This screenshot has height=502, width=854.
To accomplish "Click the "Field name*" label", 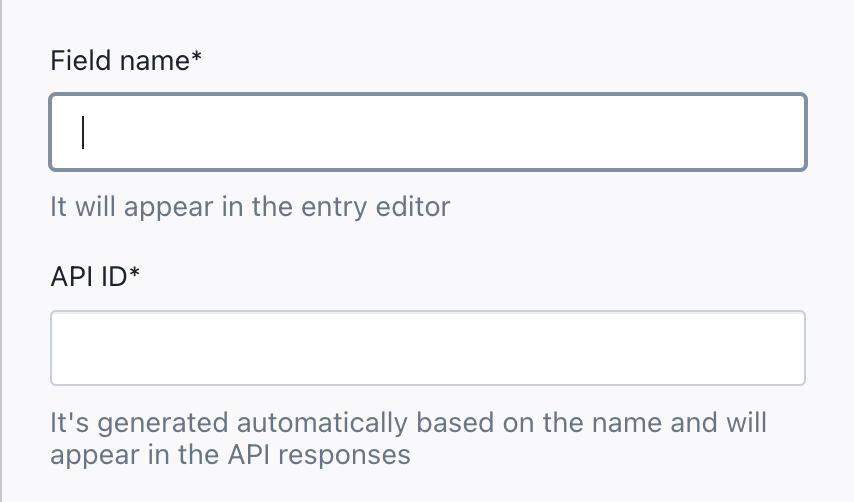I will coord(126,61).
